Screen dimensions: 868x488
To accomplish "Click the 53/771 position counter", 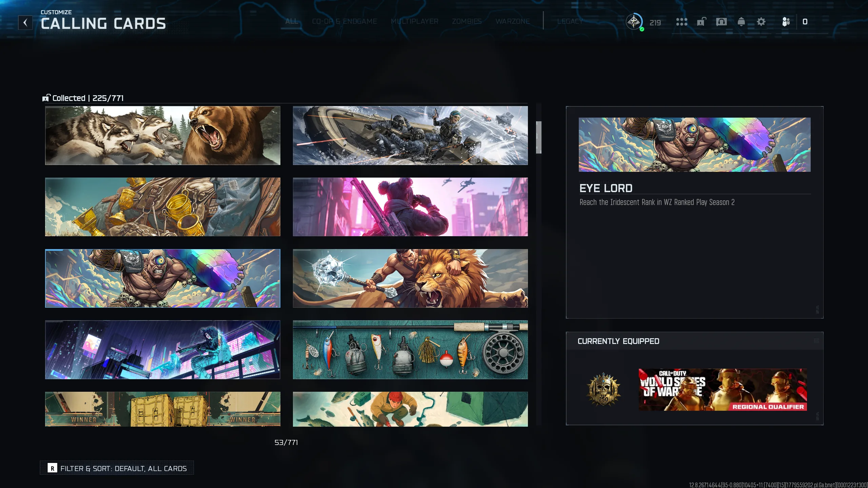I will click(286, 443).
